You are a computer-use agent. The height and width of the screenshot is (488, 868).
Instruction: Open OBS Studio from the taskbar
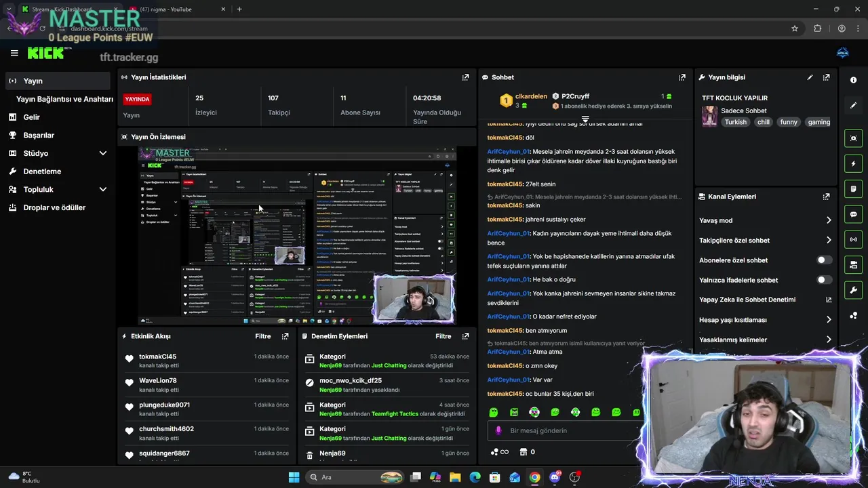[x=575, y=477]
